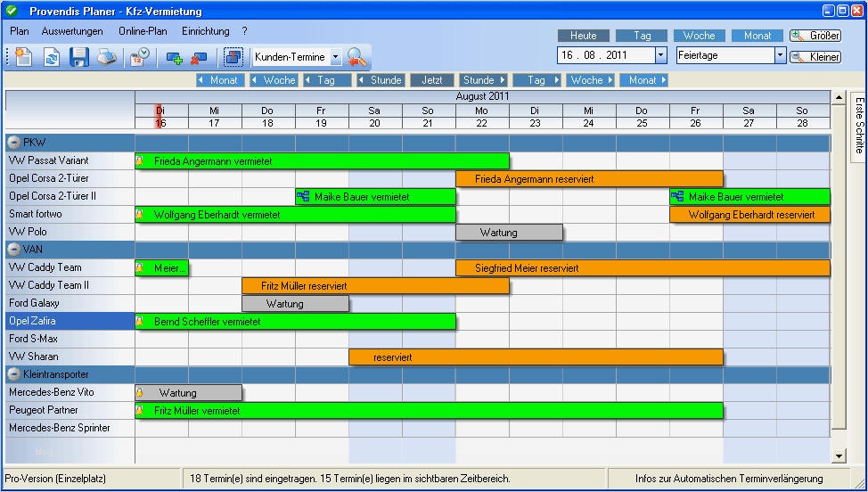Click the lock icon on the Meier... appointment
Image resolution: width=868 pixels, height=492 pixels.
[x=140, y=268]
